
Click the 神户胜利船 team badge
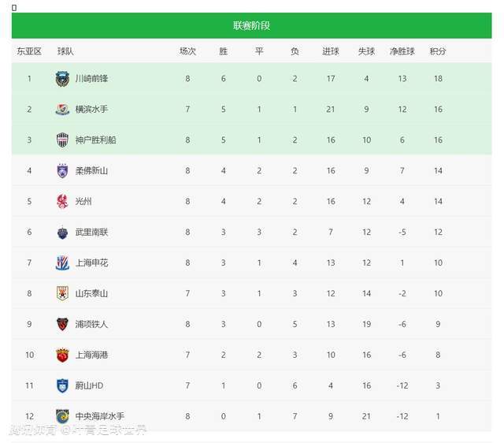pyautogui.click(x=62, y=140)
